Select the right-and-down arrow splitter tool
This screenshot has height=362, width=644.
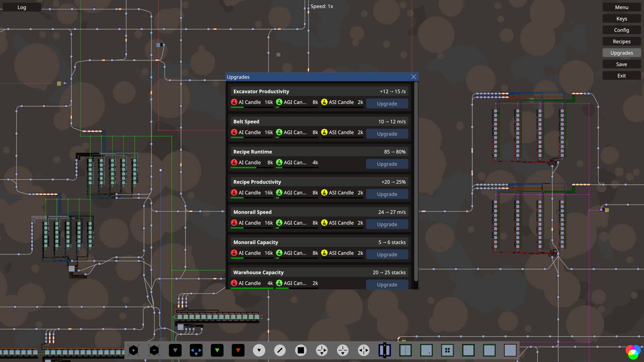pyautogui.click(x=322, y=350)
